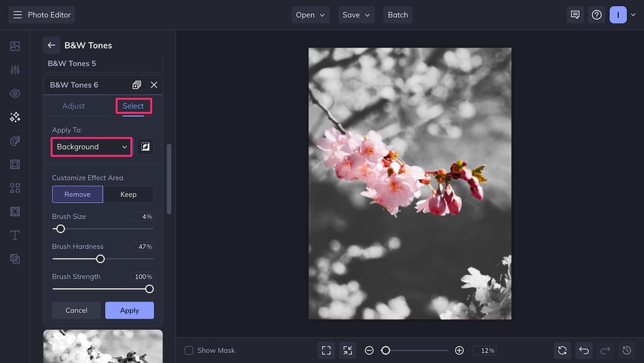Enable the Show Mask checkbox
Screen dimensions: 644x363
click(189, 350)
